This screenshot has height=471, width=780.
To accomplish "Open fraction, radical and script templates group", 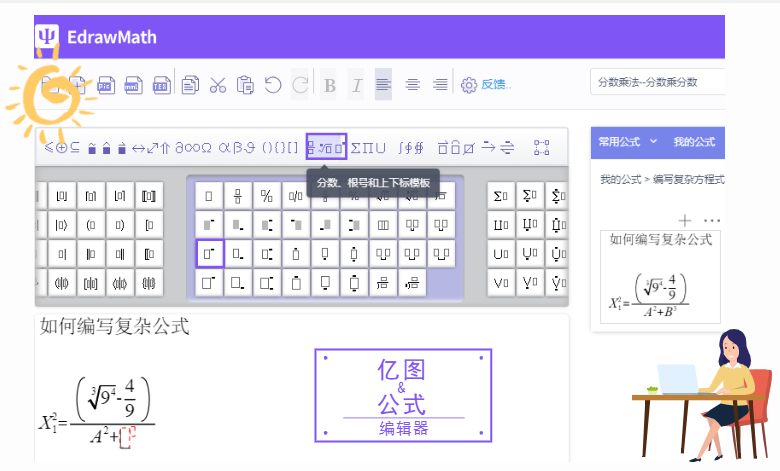I will pos(326,147).
